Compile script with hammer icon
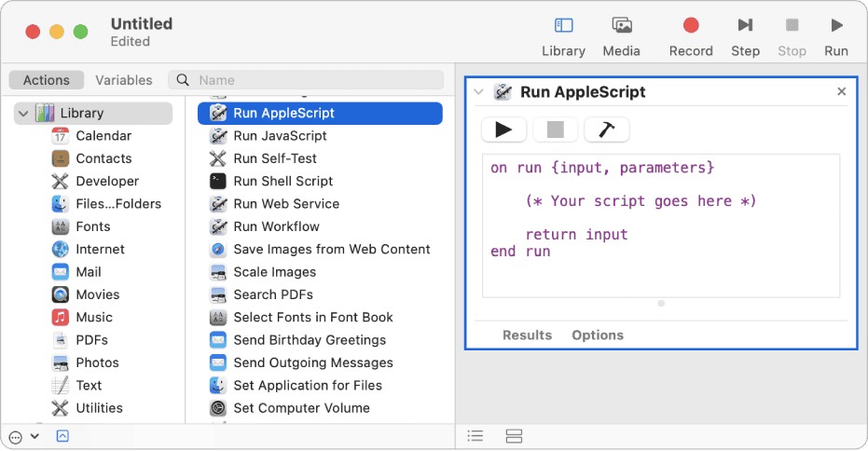The height and width of the screenshot is (451, 868). (x=606, y=130)
